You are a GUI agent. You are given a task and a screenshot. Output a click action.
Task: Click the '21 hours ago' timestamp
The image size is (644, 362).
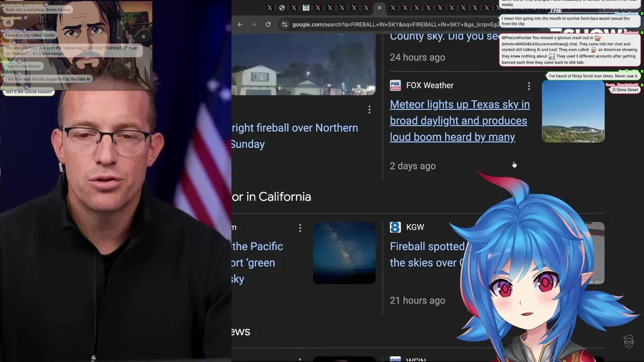click(x=417, y=301)
